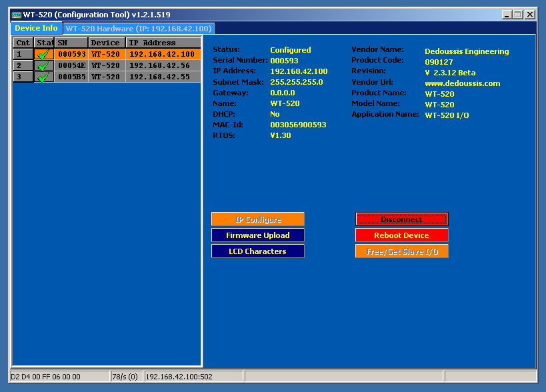
Task: Click the Subnet Mask value 255.255.255.0
Action: (x=296, y=82)
